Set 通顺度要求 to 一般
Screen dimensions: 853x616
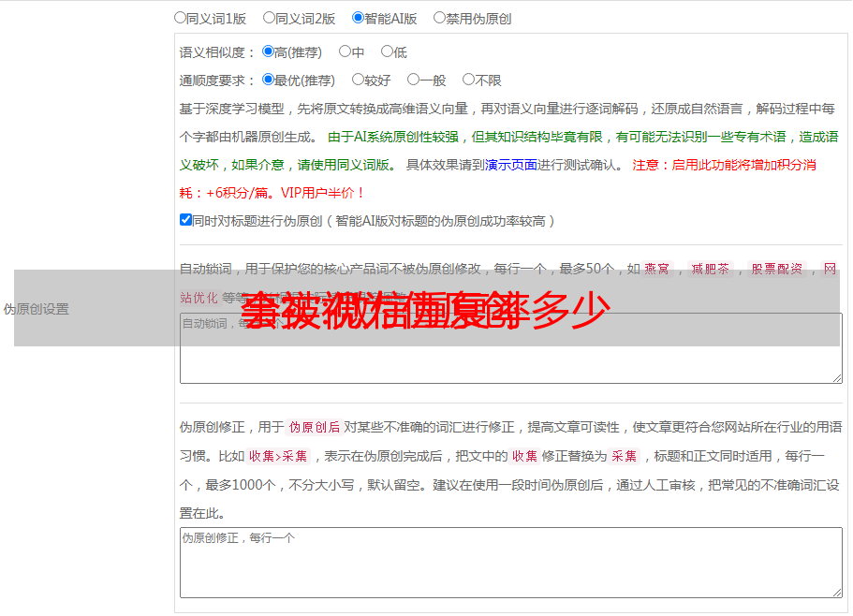(x=414, y=81)
